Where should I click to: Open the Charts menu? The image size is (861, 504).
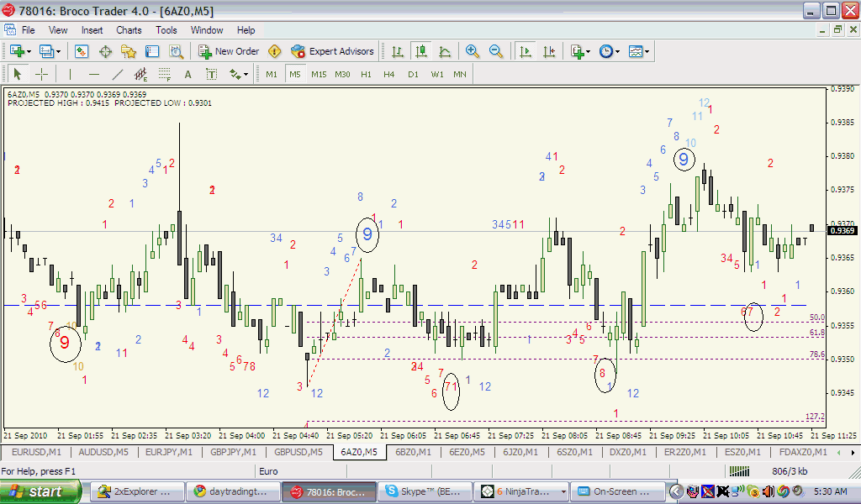pyautogui.click(x=129, y=30)
